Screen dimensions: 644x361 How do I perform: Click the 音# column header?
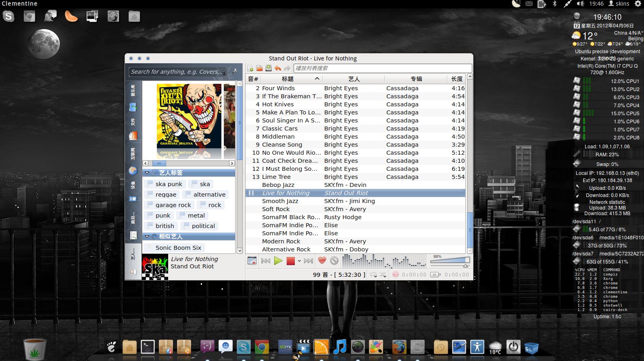point(253,79)
